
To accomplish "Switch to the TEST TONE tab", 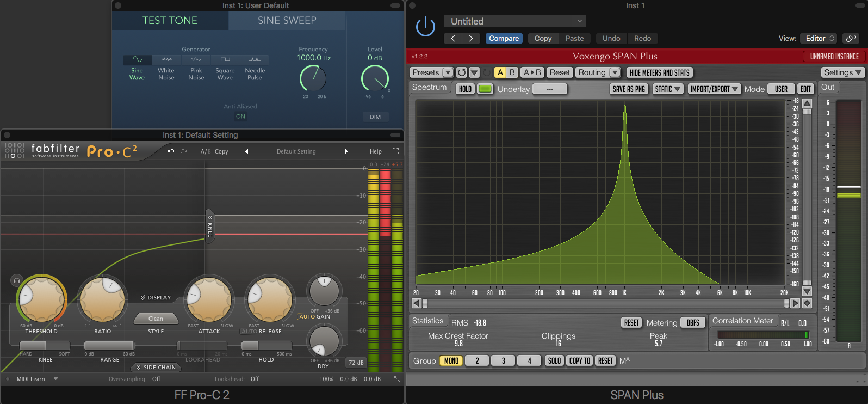I will (170, 21).
